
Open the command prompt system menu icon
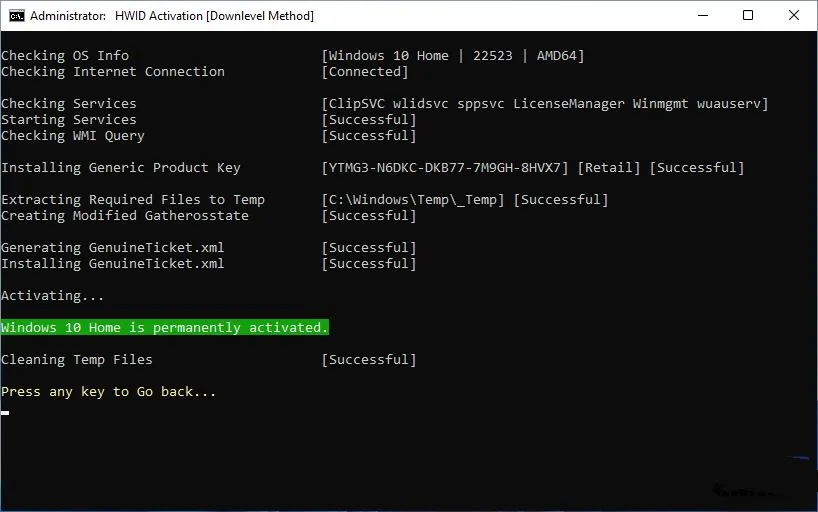coord(16,16)
